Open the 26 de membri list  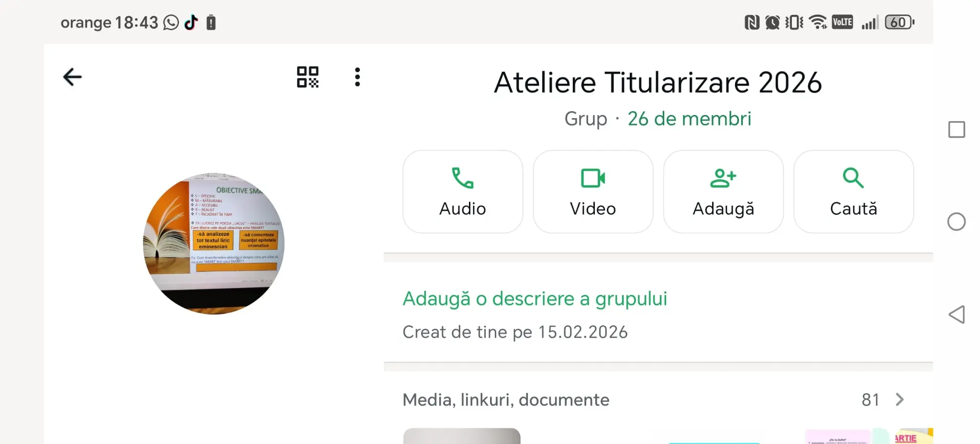click(x=689, y=119)
